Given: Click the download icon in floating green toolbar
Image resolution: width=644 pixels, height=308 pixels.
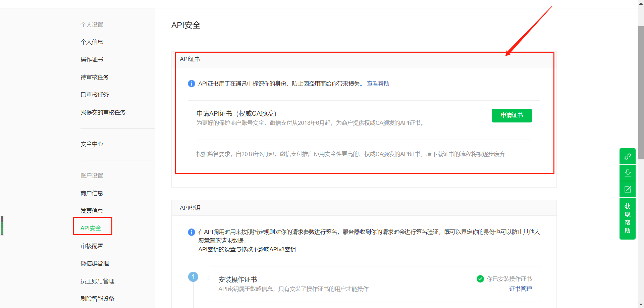Looking at the screenshot, I should (628, 173).
